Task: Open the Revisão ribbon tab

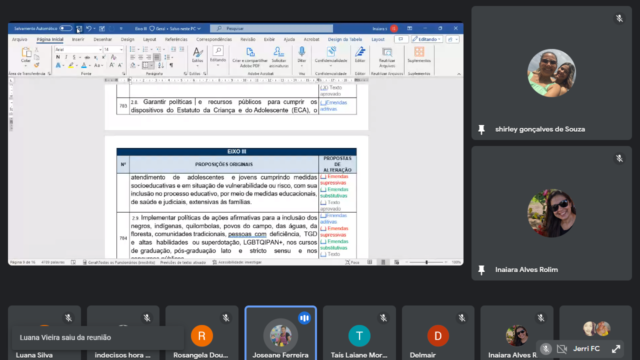Action: click(247, 40)
